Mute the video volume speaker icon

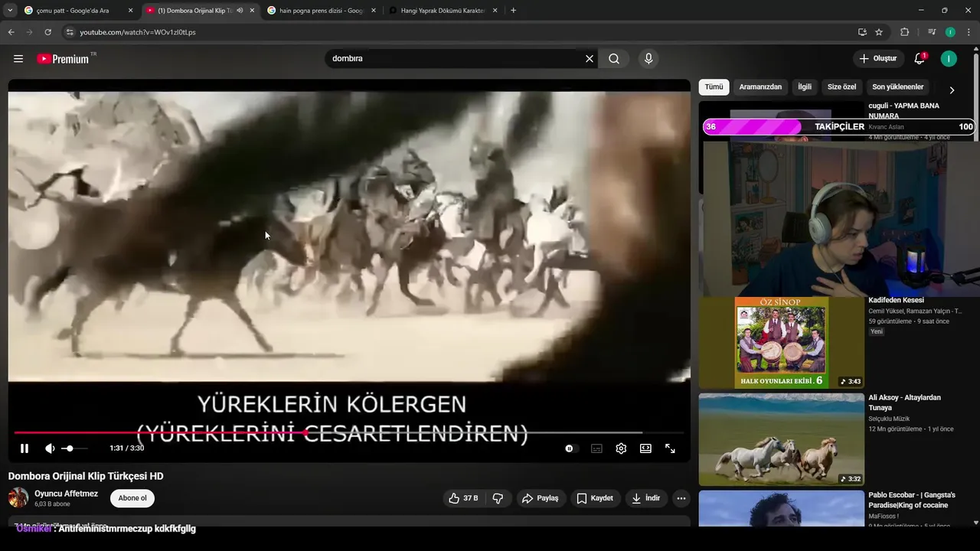[50, 448]
